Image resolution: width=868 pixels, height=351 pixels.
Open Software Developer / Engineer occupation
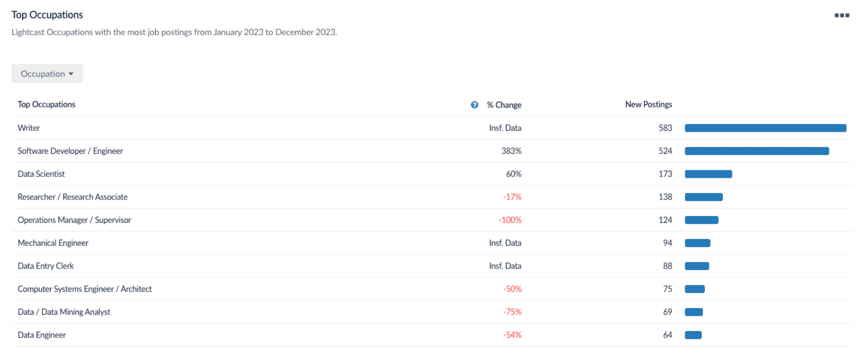[70, 151]
